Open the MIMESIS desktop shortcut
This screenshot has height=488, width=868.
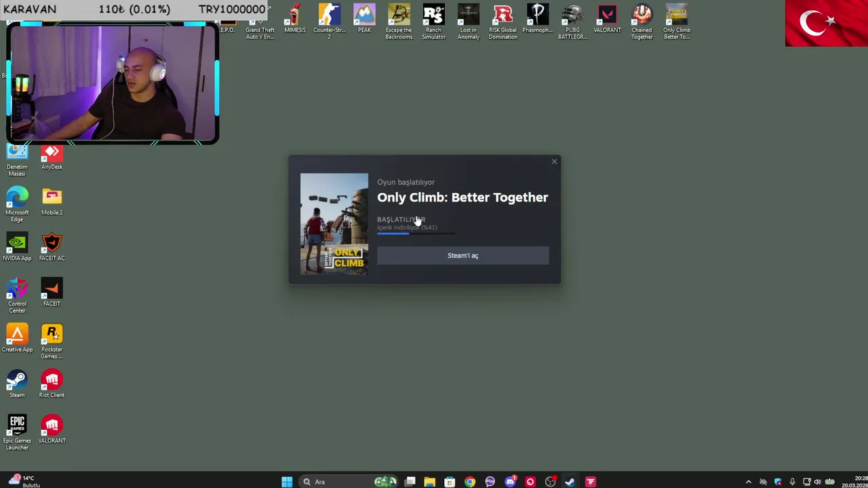click(x=294, y=19)
